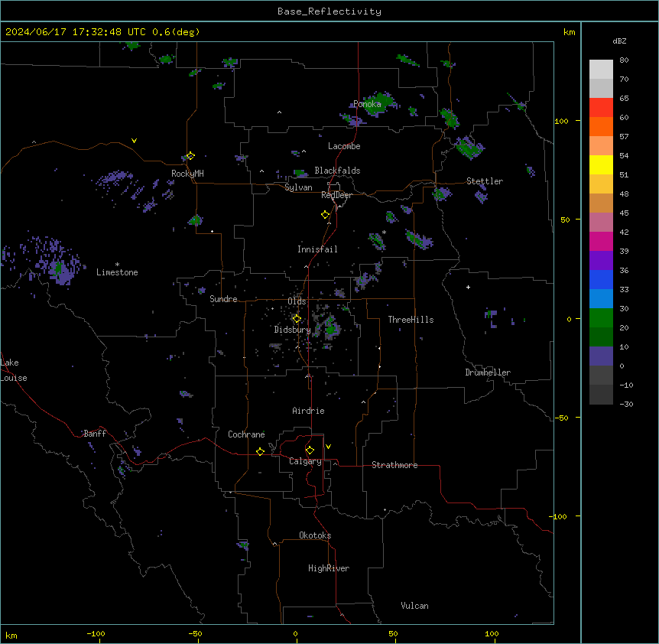The height and width of the screenshot is (644, 659).
Task: Pick the white 80 dBZ legend swatch
Action: point(601,69)
